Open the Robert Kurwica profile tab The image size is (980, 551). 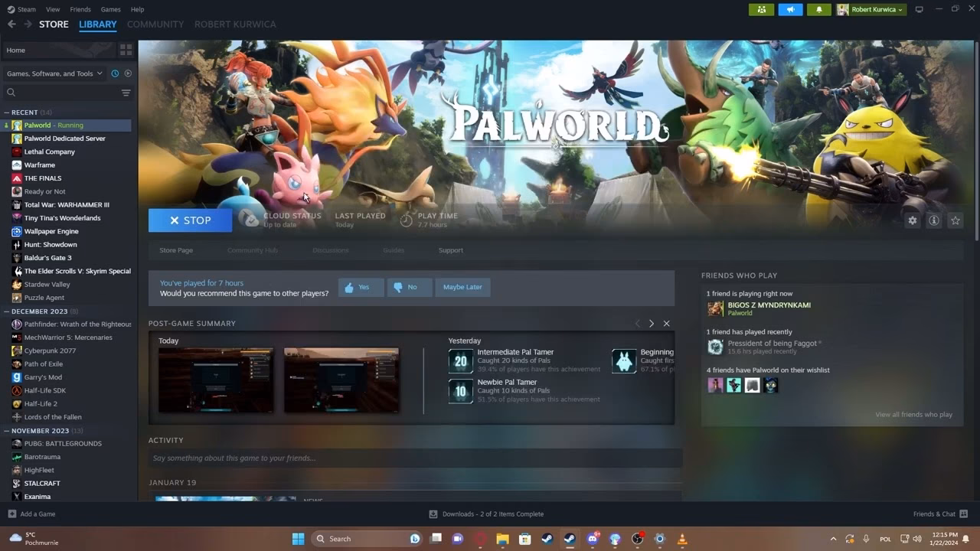[x=235, y=24]
